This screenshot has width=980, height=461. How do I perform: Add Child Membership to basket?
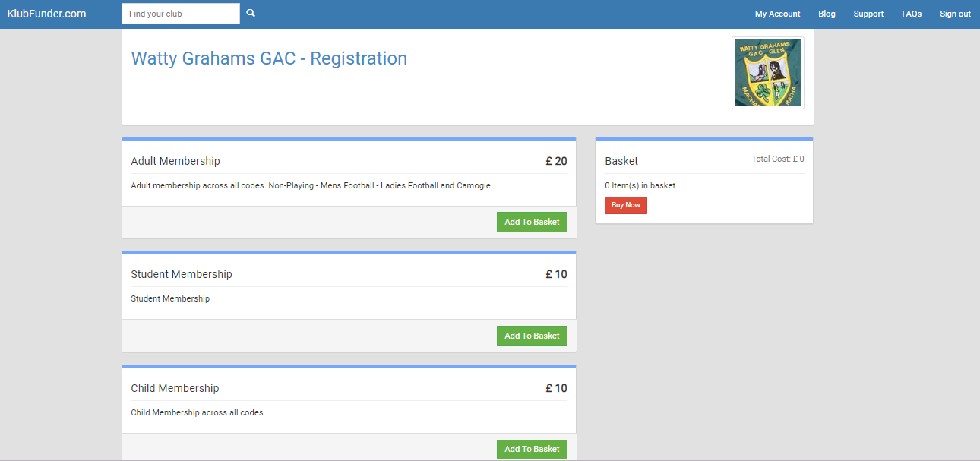click(532, 449)
